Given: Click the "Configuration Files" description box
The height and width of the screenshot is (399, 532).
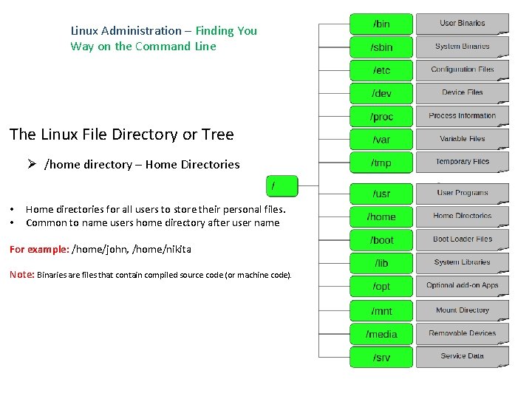Looking at the screenshot, I should [x=462, y=70].
